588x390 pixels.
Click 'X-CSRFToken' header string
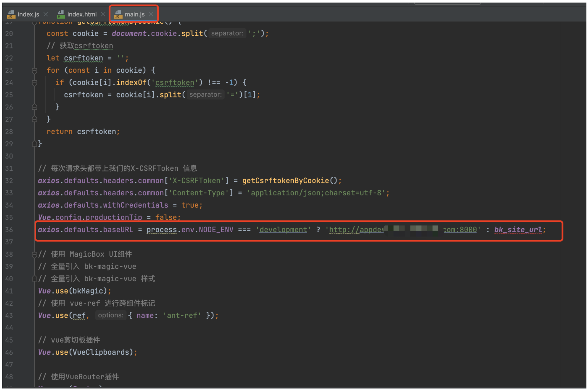click(x=198, y=181)
